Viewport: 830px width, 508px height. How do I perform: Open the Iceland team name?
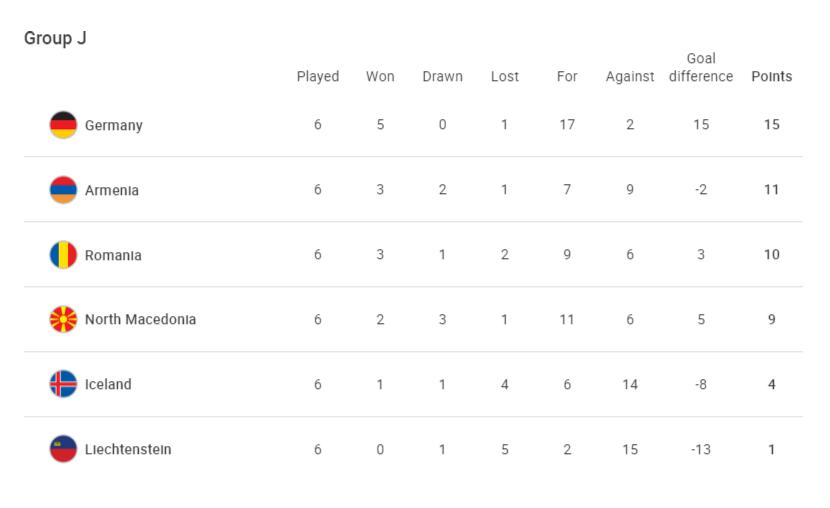point(108,384)
